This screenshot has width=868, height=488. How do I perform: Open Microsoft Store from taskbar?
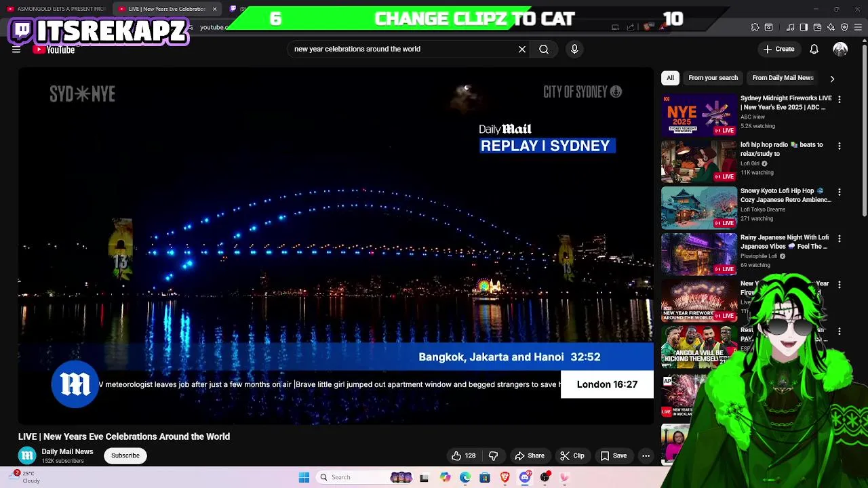(x=485, y=477)
